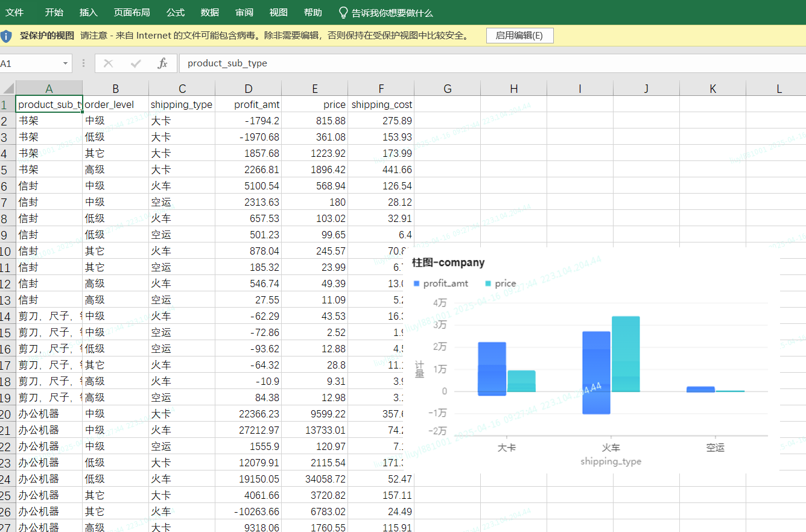Select column D header
This screenshot has width=806, height=532.
tap(249, 89)
